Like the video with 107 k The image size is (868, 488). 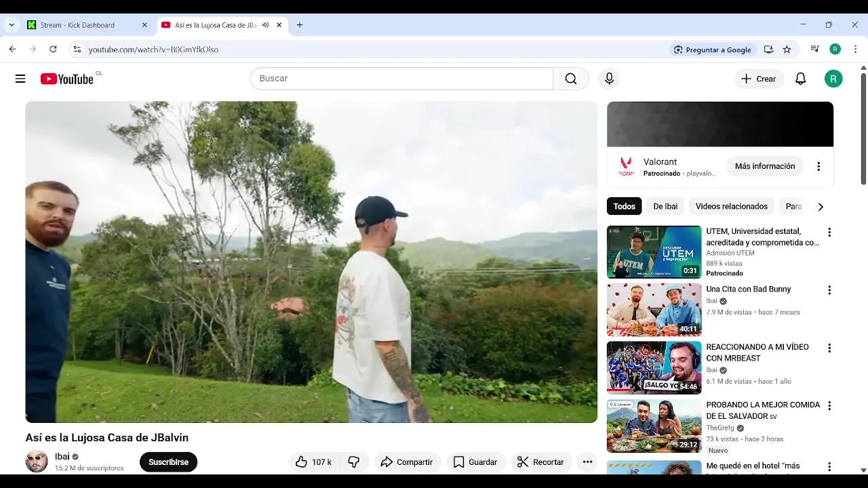[x=313, y=462]
